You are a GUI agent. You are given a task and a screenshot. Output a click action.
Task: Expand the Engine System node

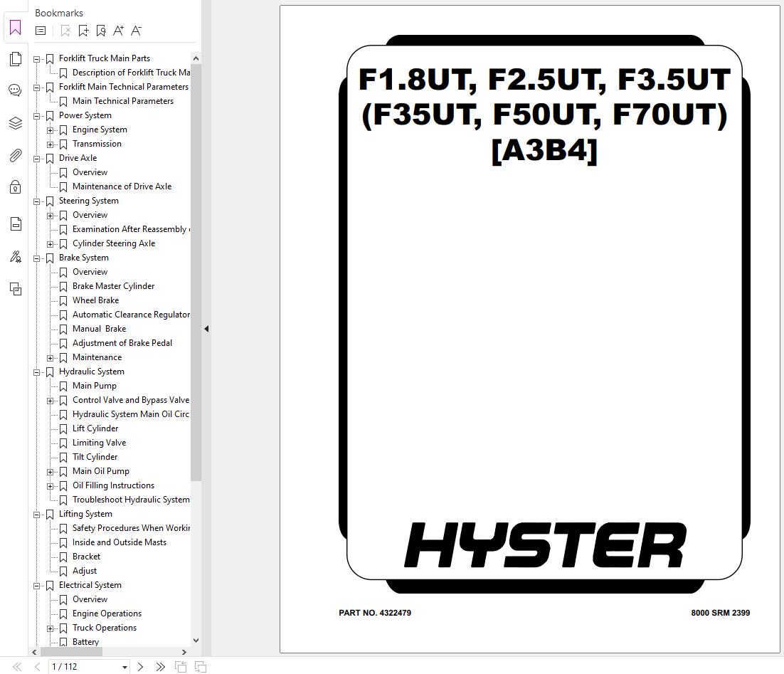click(x=50, y=130)
